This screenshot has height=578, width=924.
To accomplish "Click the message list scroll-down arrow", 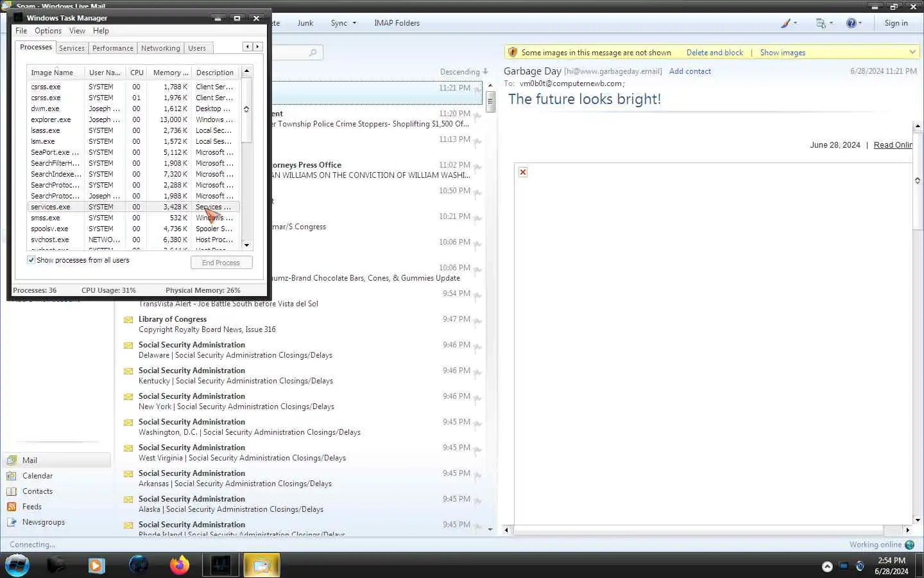I will [490, 530].
